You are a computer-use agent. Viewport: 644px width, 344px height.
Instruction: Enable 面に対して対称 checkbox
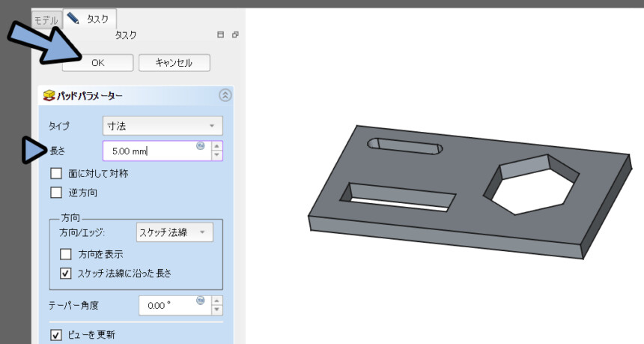pos(56,173)
